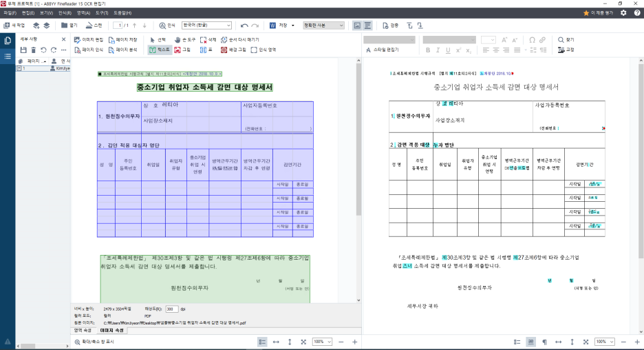Switch to the 영역 속성 tab
This screenshot has width=644, height=350.
(83, 331)
